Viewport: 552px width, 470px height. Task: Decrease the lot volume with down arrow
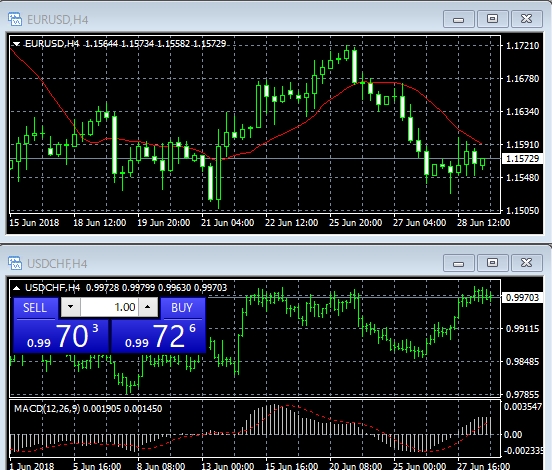70,307
